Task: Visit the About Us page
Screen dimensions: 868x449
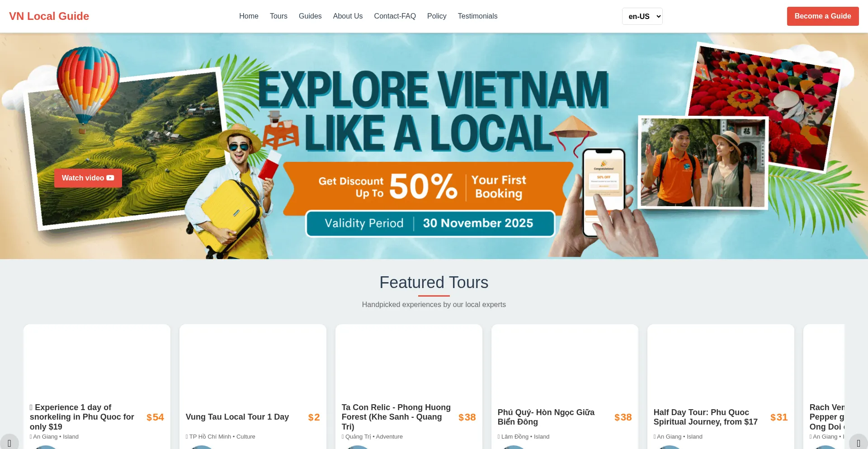Action: point(348,16)
